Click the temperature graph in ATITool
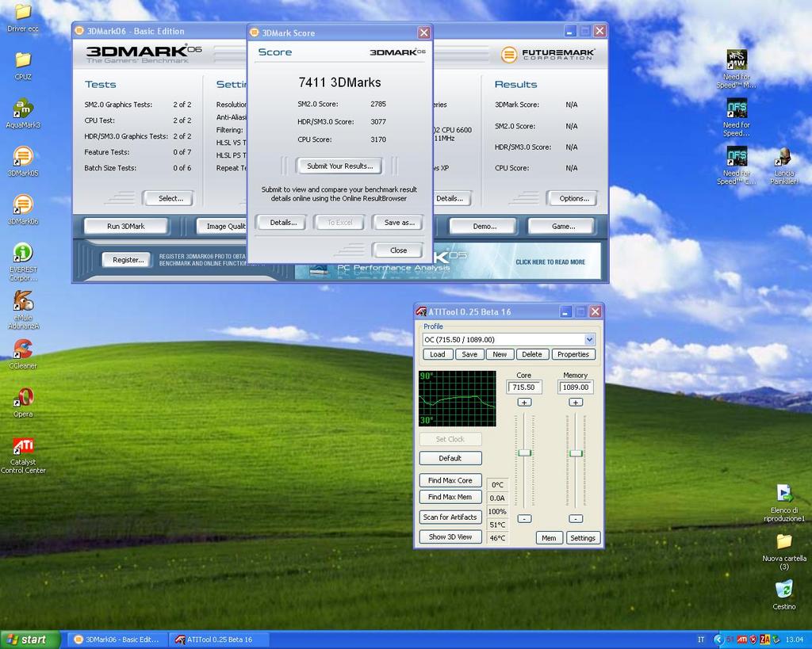Screen dimensions: 812x649 coord(458,399)
